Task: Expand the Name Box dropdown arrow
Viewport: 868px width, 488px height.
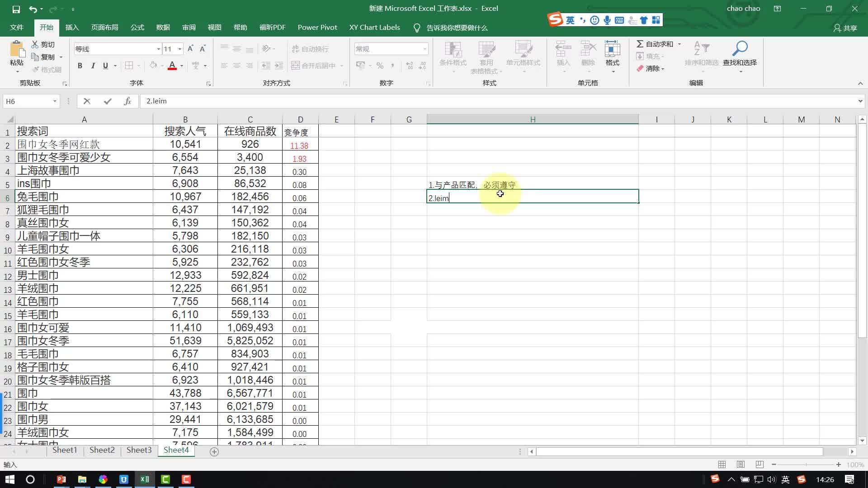Action: pyautogui.click(x=55, y=101)
